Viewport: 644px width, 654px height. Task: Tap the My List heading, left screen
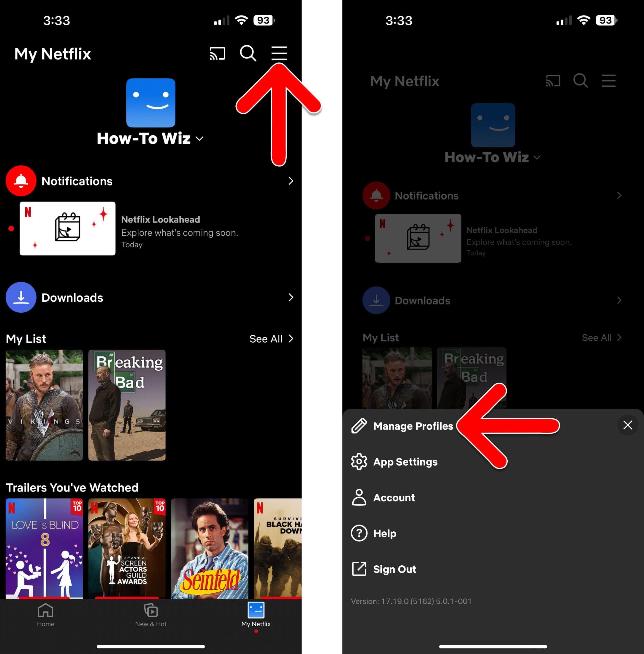(x=26, y=339)
